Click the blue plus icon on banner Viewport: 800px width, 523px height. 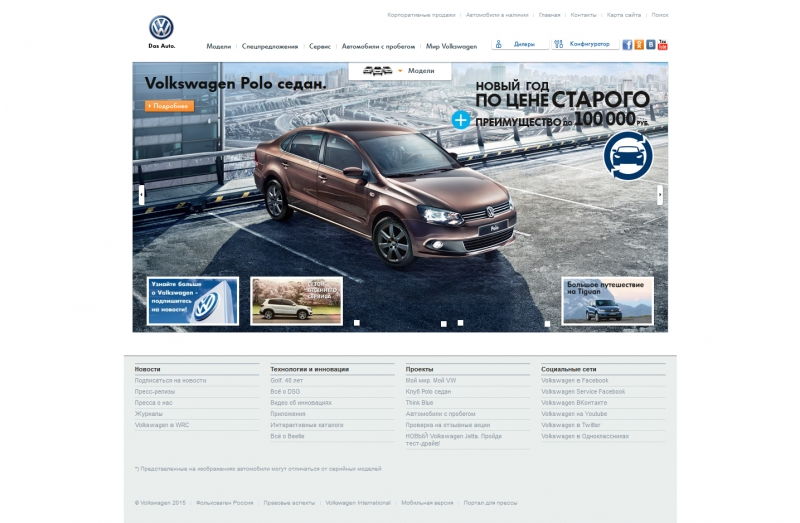[461, 120]
